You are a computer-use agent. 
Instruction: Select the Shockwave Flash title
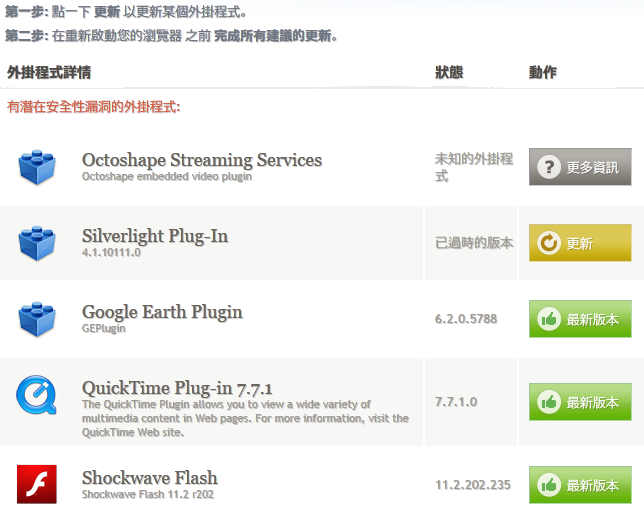150,478
